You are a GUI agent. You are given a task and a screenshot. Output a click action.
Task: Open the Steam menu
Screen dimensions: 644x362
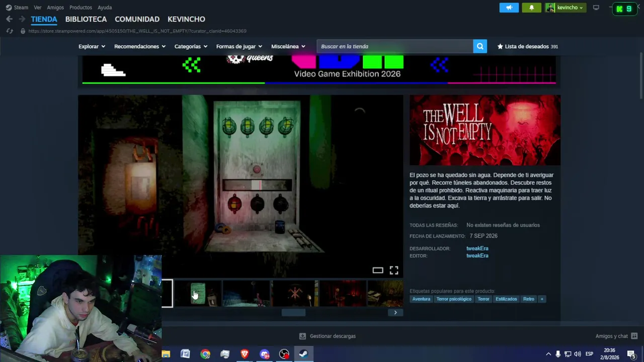tap(21, 8)
